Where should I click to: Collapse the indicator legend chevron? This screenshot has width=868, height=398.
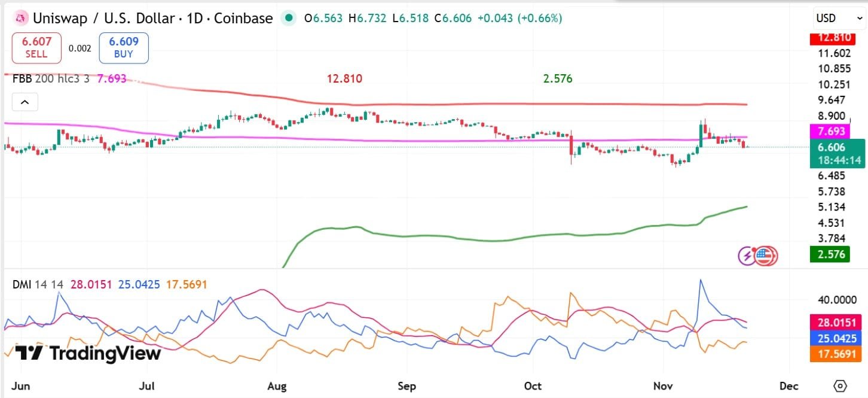click(x=25, y=102)
